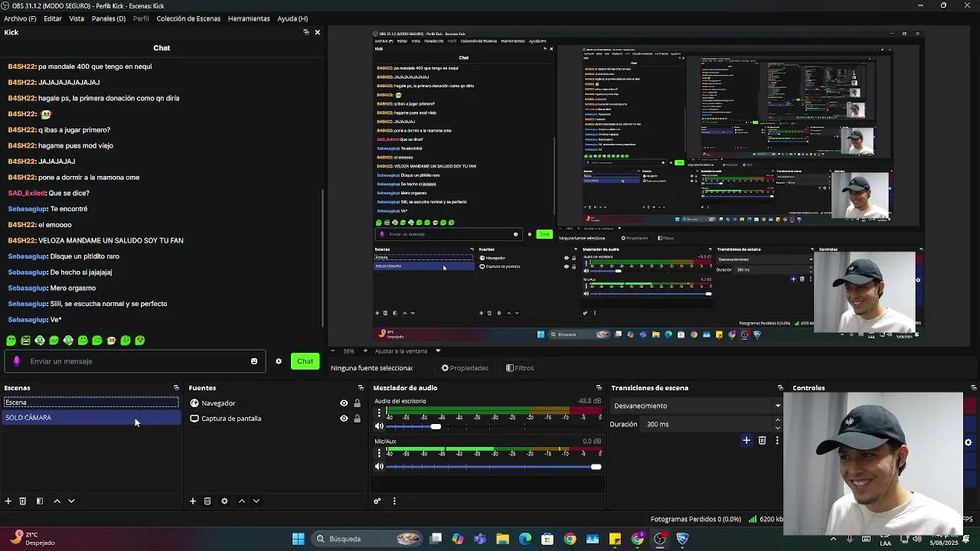This screenshot has width=980, height=551.
Task: Send message with green Chat button
Action: tap(305, 361)
